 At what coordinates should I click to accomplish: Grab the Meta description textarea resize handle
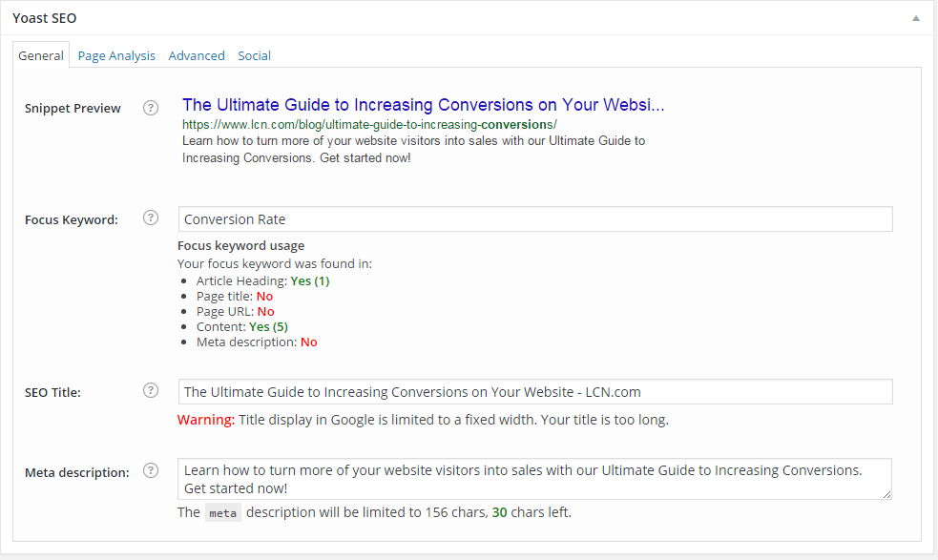[886, 494]
